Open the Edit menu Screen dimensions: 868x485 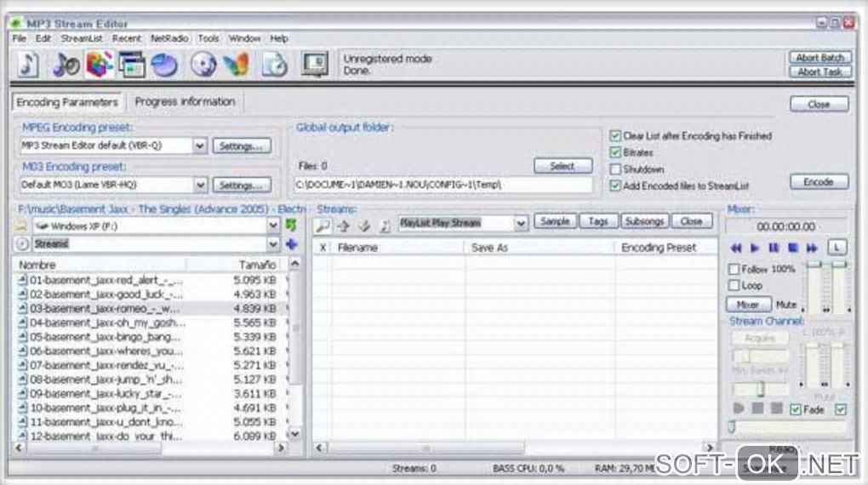43,38
